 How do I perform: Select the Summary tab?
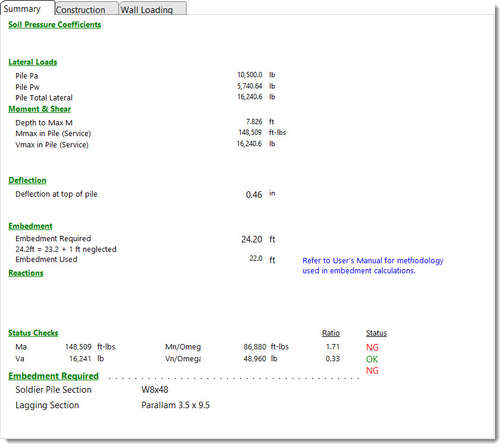click(x=23, y=9)
